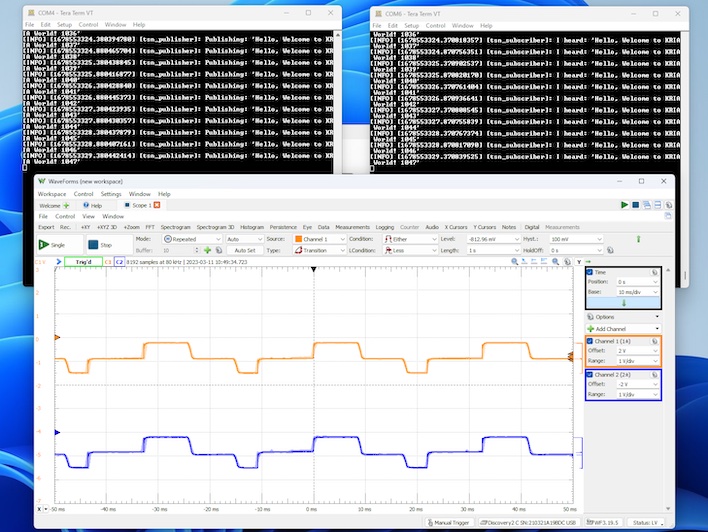Open Settings menu in WaveForms
This screenshot has height=532, width=708.
point(111,194)
